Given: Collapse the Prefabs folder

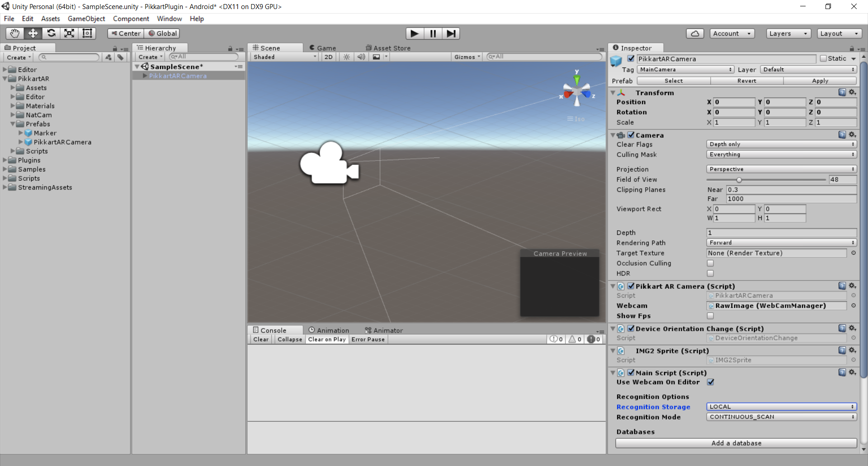Looking at the screenshot, I should point(13,124).
